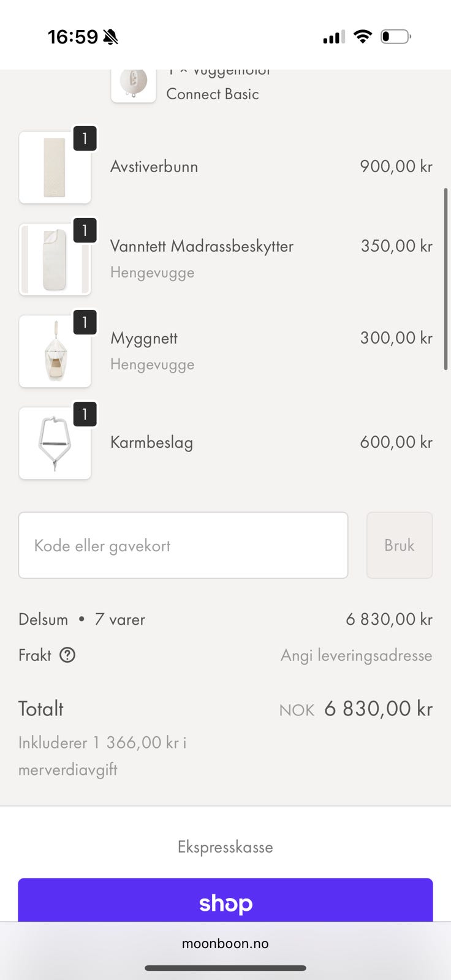Screen dimensions: 451x980
Task: Tap the Karmbeslag product thumbnail
Action: pos(55,443)
